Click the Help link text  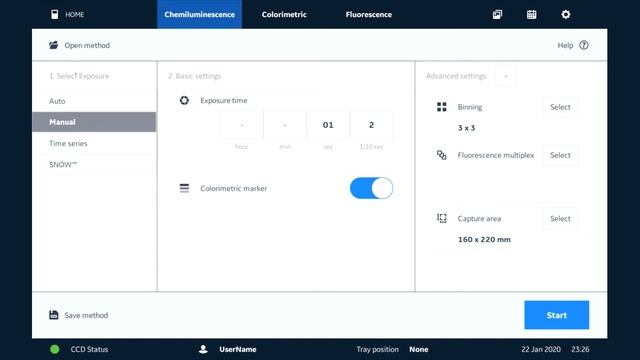coord(565,45)
